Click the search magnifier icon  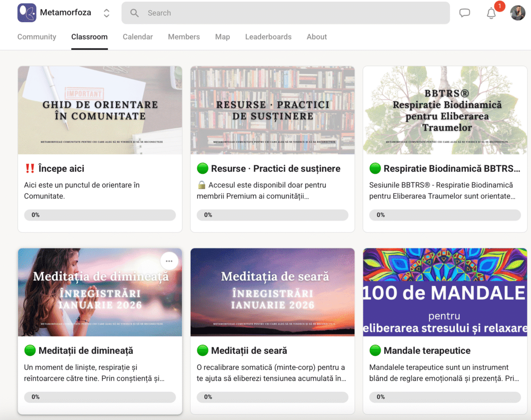tap(135, 13)
